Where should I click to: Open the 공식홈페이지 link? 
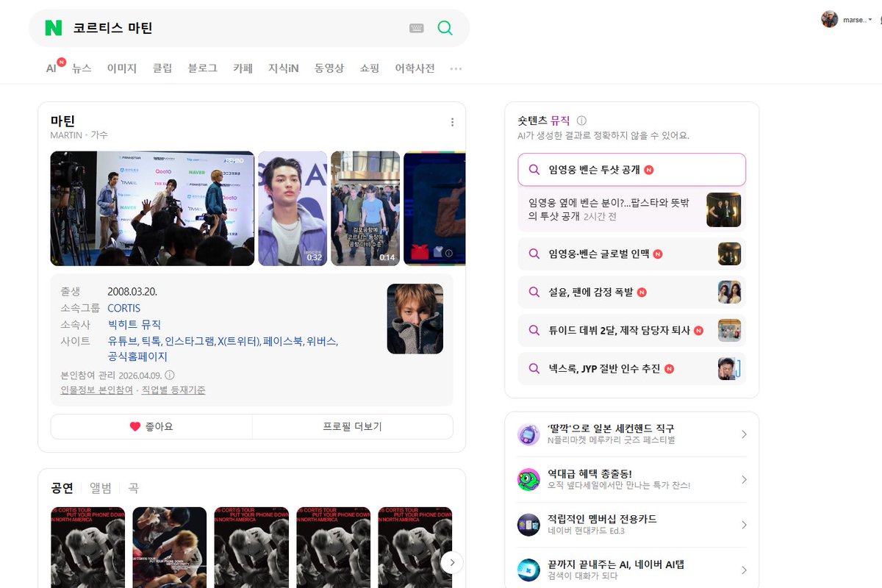coord(137,357)
